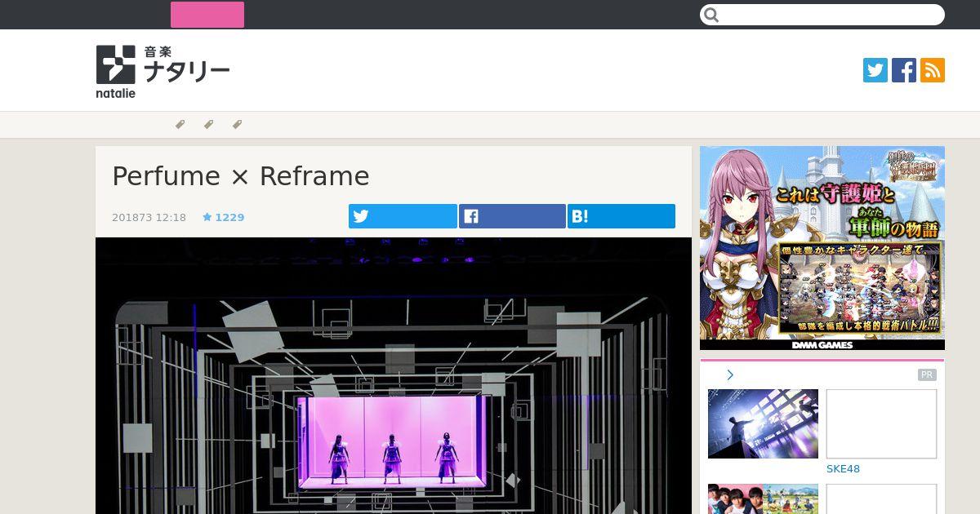
Task: Open the concert stage thumbnail in the sidebar
Action: point(763,423)
